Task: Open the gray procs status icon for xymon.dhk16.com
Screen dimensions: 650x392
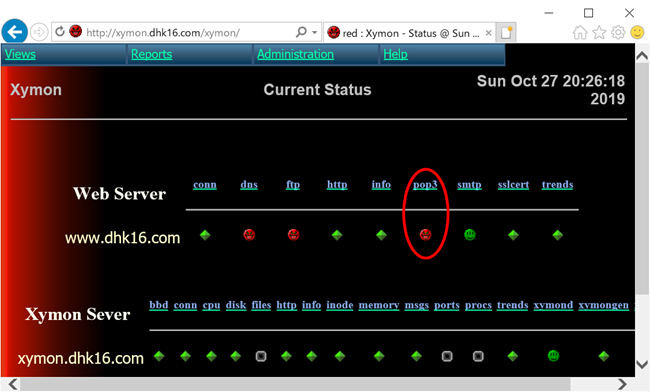Action: [x=478, y=356]
